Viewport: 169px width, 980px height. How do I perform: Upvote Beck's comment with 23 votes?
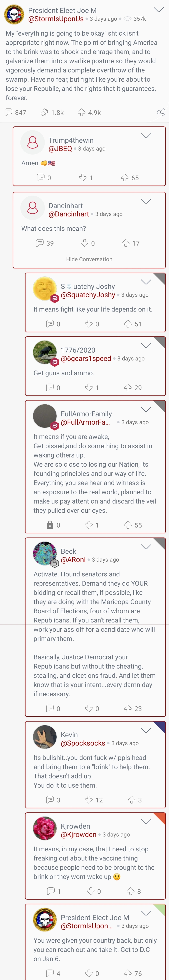[x=128, y=708]
